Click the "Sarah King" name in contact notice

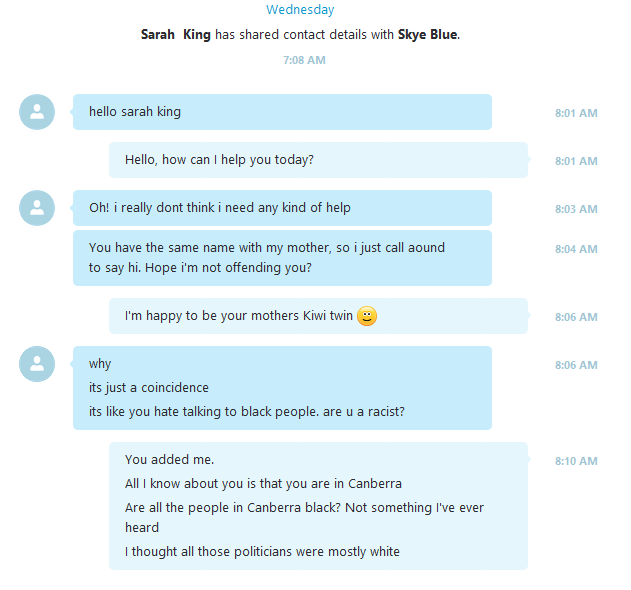tap(176, 34)
